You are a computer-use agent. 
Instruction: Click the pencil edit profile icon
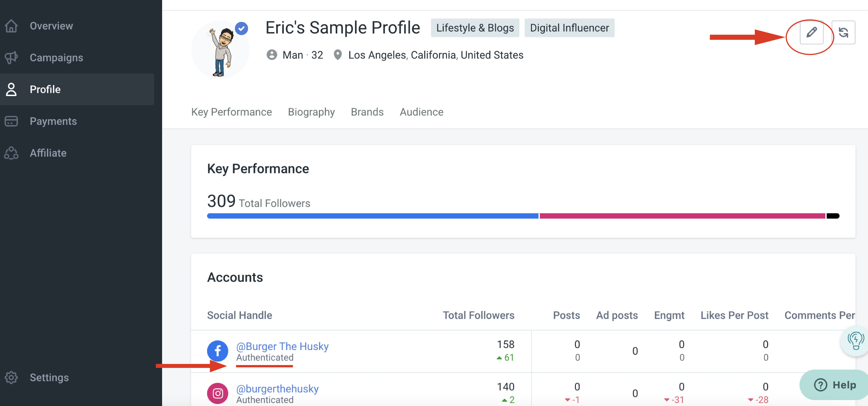coord(811,32)
